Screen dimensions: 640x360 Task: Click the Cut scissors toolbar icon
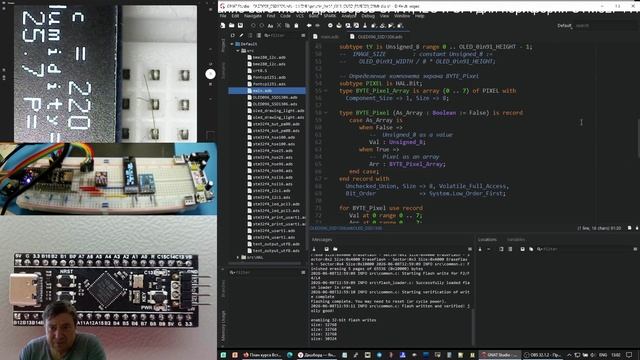point(279,26)
